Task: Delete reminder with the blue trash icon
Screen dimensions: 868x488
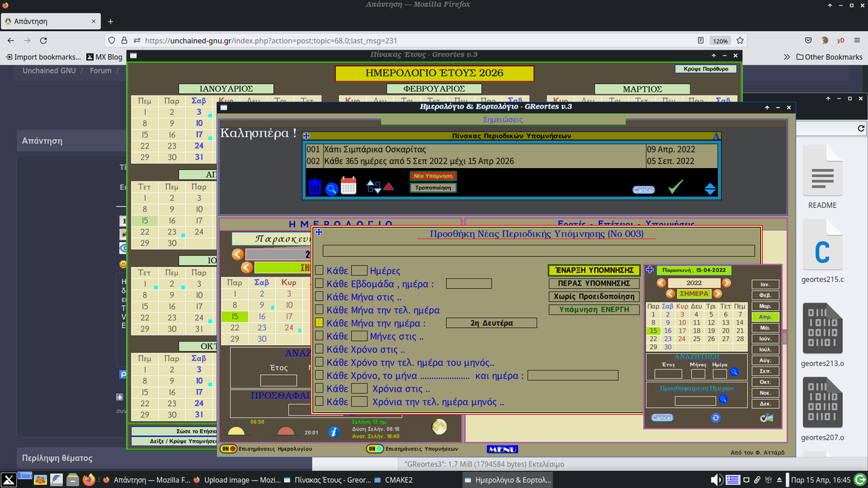Action: coord(314,186)
